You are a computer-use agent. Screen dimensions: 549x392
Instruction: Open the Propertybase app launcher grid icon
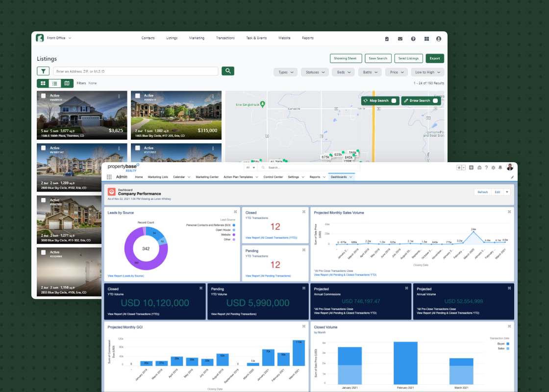tap(109, 177)
